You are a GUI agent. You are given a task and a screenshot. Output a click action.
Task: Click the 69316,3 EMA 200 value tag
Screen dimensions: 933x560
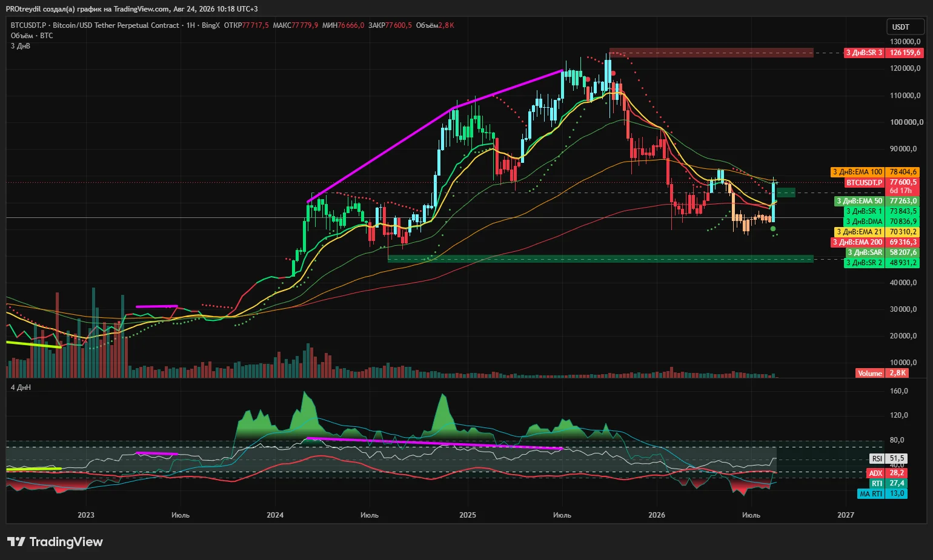click(x=903, y=242)
